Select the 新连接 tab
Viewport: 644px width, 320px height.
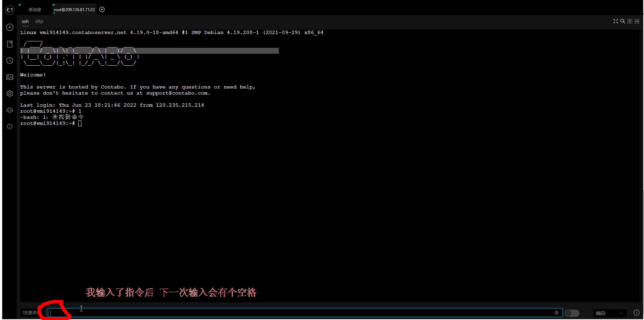click(35, 9)
